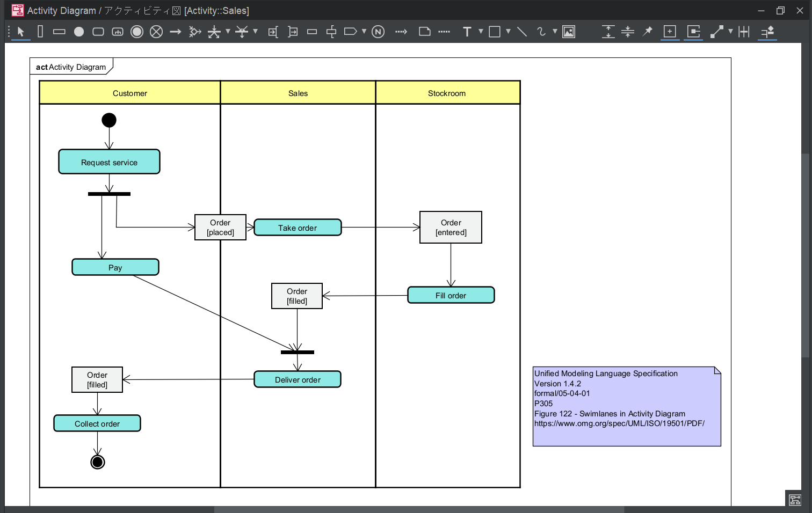Image resolution: width=812 pixels, height=513 pixels.
Task: Open the join node dropdown arrow
Action: [x=255, y=31]
